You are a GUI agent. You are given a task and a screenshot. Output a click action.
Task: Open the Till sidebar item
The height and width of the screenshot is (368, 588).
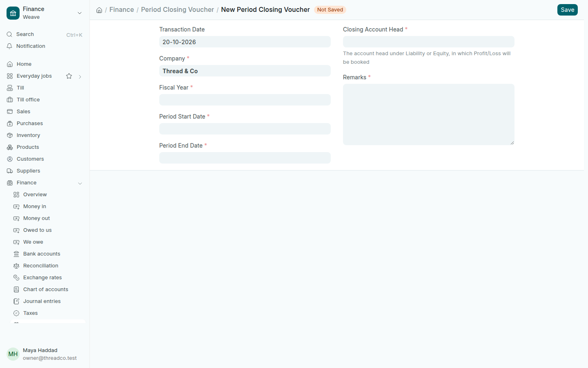tap(45, 88)
